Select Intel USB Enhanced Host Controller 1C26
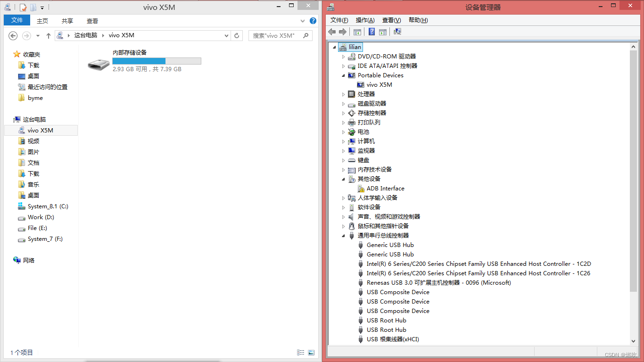644x362 pixels. pyautogui.click(x=479, y=273)
